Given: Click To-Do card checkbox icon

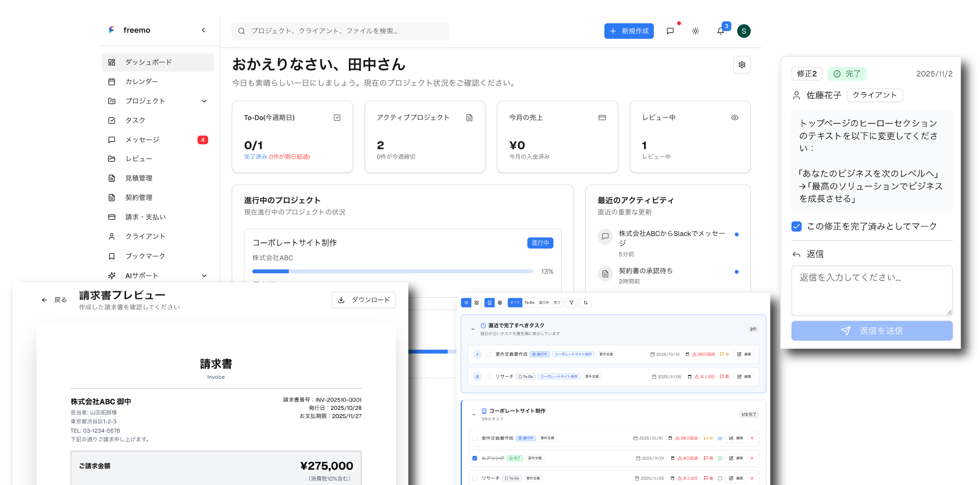Looking at the screenshot, I should (337, 117).
